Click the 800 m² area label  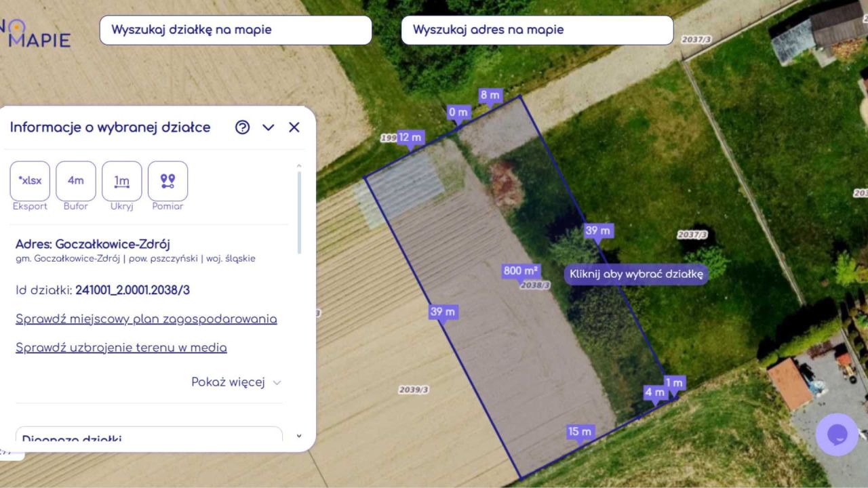pos(521,271)
